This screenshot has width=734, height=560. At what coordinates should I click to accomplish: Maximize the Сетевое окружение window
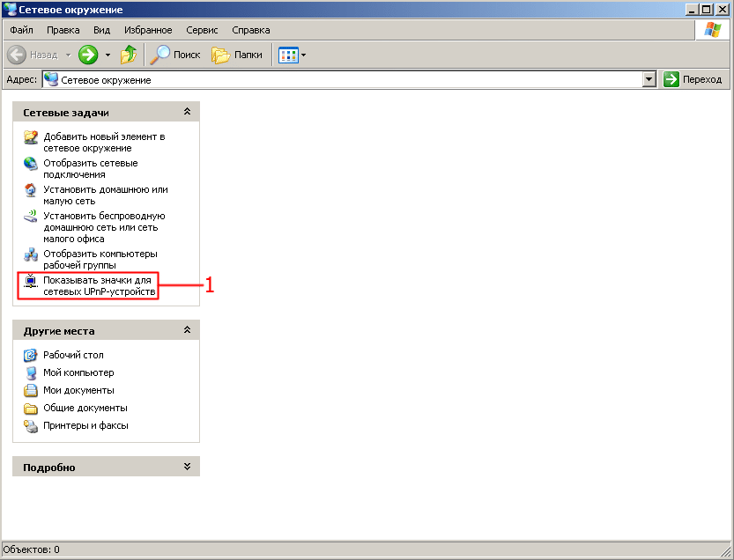[x=707, y=10]
